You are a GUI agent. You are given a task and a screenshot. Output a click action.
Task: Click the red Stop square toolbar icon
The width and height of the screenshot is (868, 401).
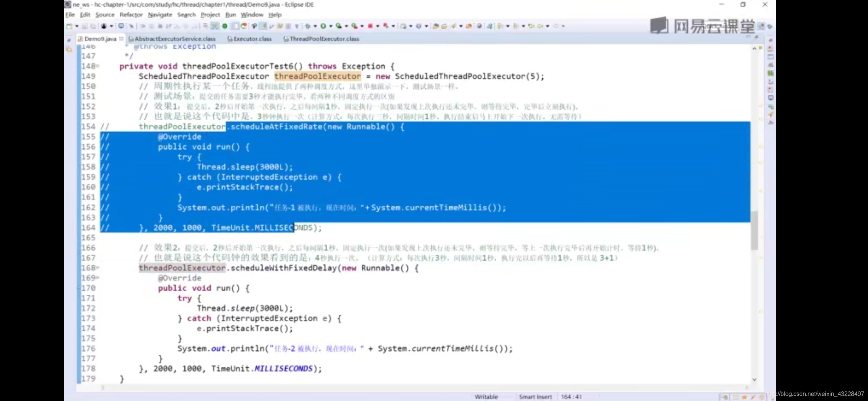pos(370,26)
